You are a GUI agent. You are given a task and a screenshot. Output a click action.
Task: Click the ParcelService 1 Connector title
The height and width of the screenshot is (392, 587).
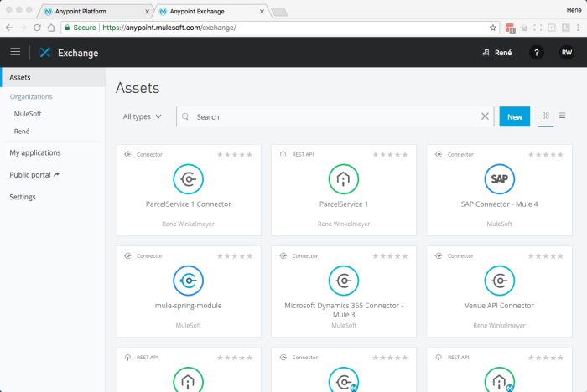[189, 204]
